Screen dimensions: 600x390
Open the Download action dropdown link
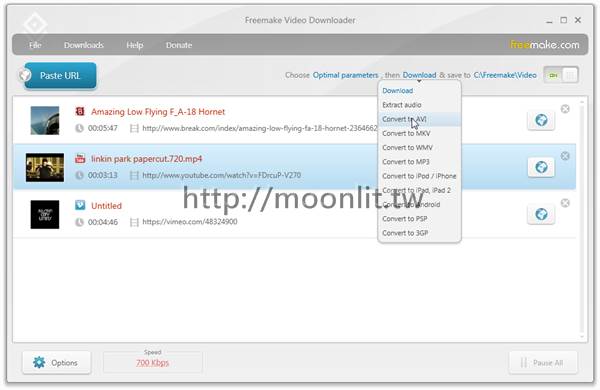click(x=419, y=75)
